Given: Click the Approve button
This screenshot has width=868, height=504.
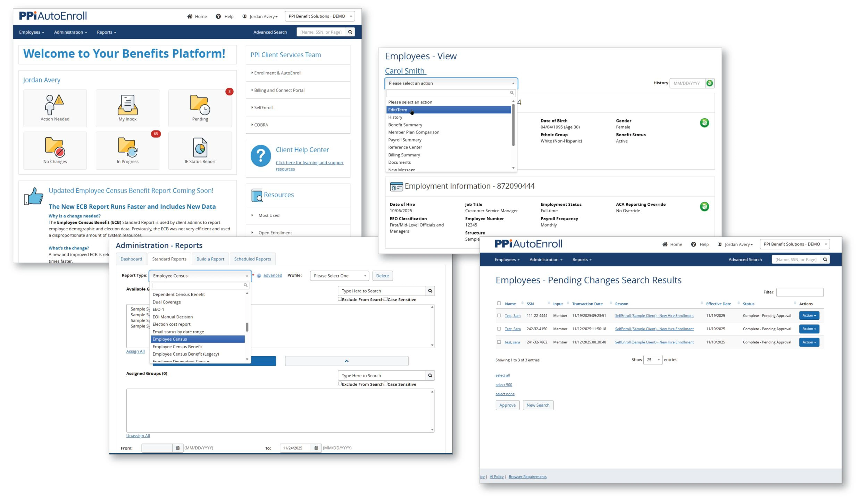Looking at the screenshot, I should [507, 405].
